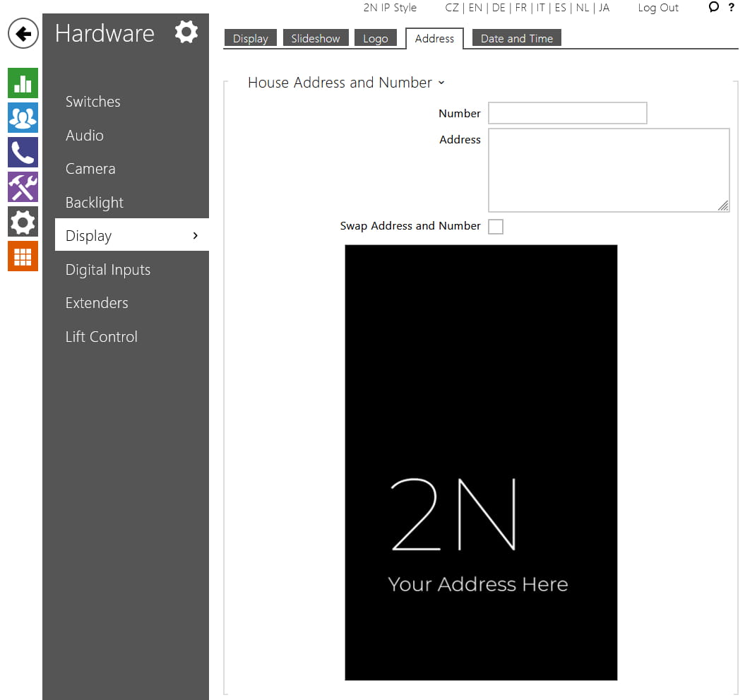This screenshot has height=700, width=745.
Task: Click the speech bubble feedback icon
Action: (713, 7)
